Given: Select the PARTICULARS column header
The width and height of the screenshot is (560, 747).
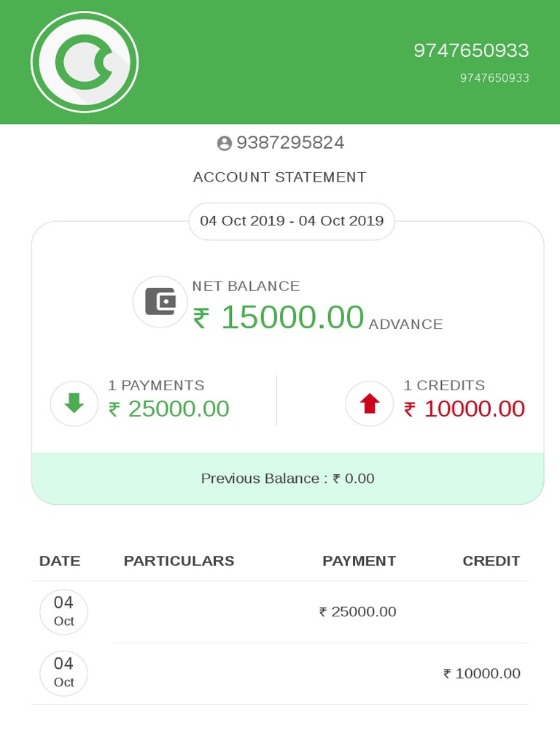Looking at the screenshot, I should [179, 561].
